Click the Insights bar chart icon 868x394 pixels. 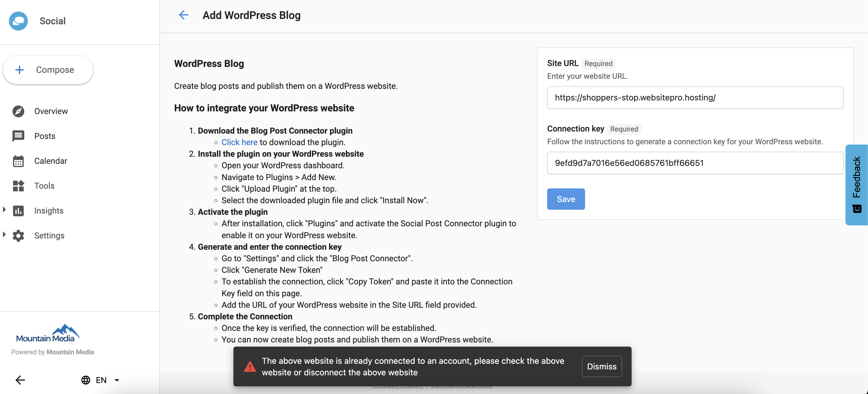pos(18,211)
